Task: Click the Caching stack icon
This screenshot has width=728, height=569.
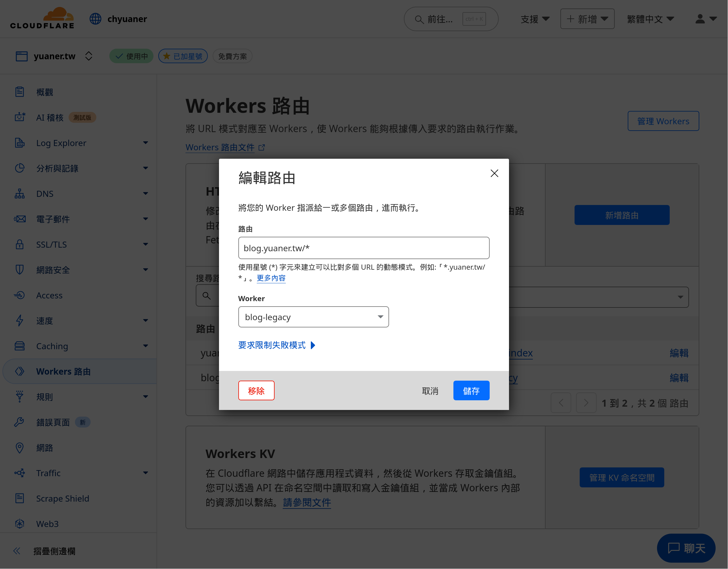Action: 20,346
